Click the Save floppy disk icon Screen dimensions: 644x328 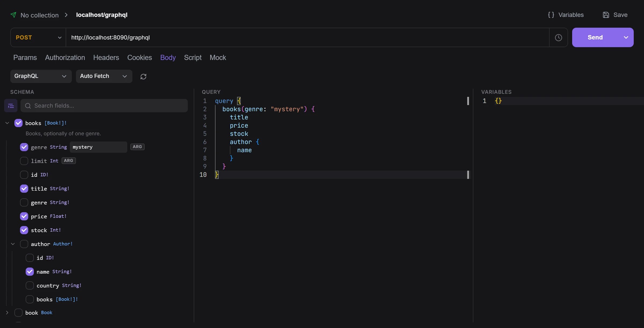606,15
